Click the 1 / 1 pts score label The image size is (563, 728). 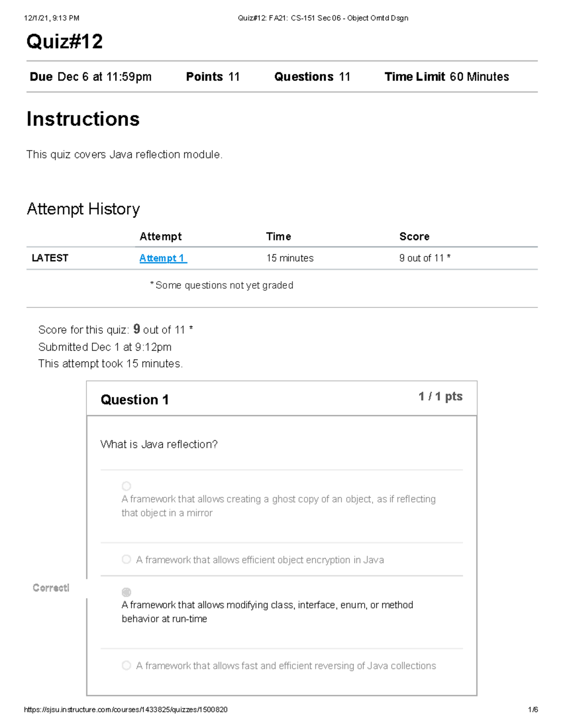click(x=440, y=397)
